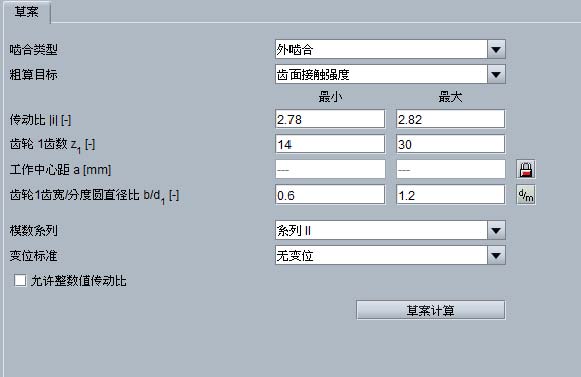Screen dimensions: 581x377
Task: Select the maximum 齿数 field showing 30
Action: [451, 144]
